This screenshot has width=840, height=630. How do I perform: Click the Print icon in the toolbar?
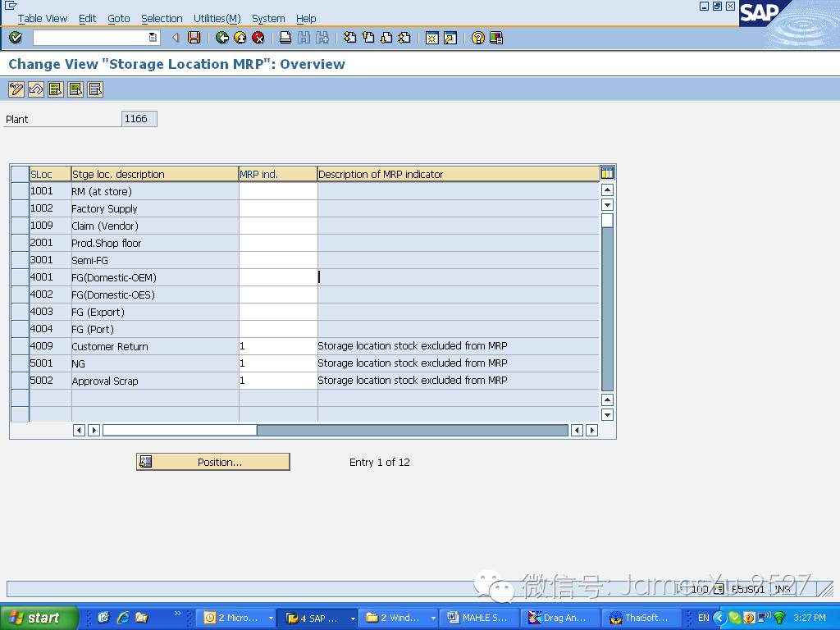point(285,38)
